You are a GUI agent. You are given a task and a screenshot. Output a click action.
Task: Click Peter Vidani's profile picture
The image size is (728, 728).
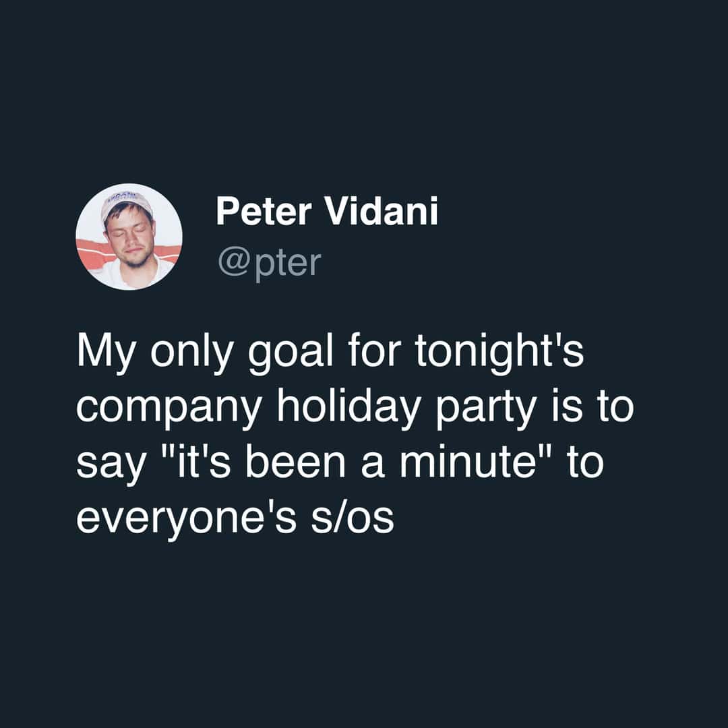click(129, 237)
